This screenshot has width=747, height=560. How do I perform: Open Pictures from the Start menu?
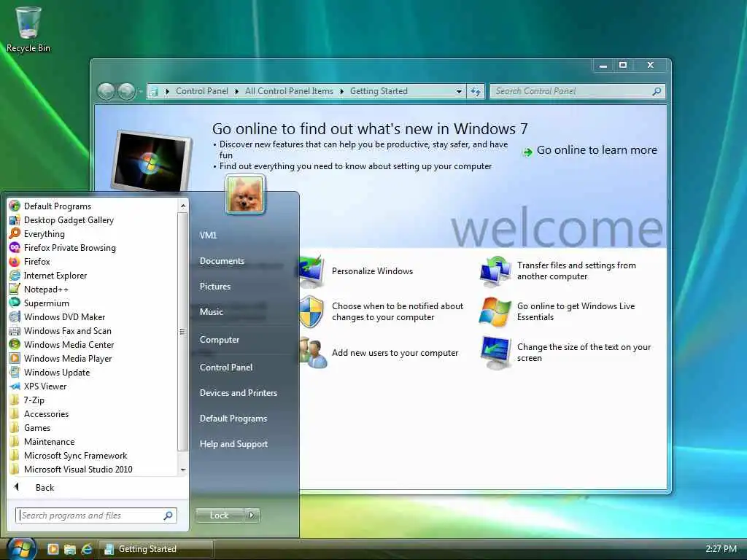point(215,286)
